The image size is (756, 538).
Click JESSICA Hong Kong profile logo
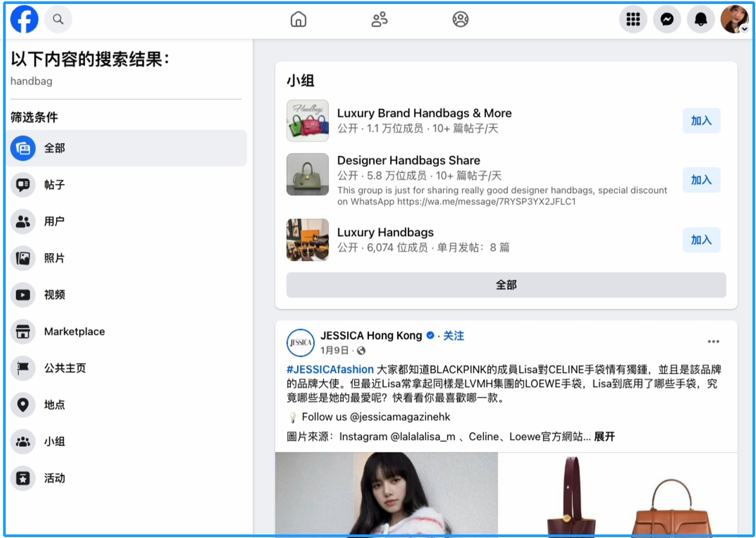301,342
